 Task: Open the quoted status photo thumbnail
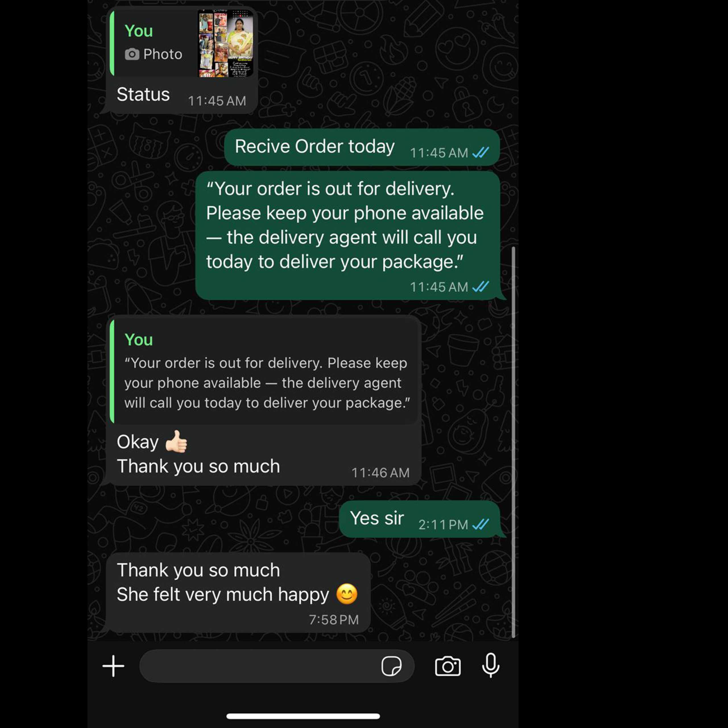226,43
